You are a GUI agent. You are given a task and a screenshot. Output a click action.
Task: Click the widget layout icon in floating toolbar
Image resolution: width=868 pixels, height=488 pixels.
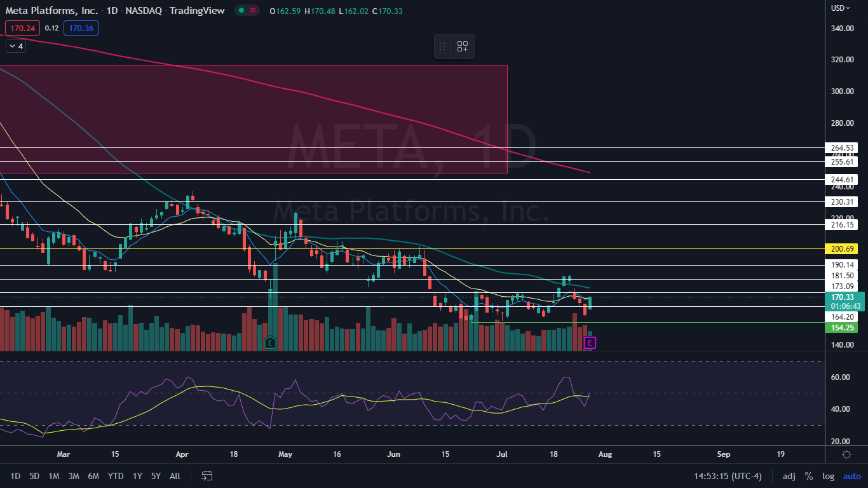(x=463, y=46)
